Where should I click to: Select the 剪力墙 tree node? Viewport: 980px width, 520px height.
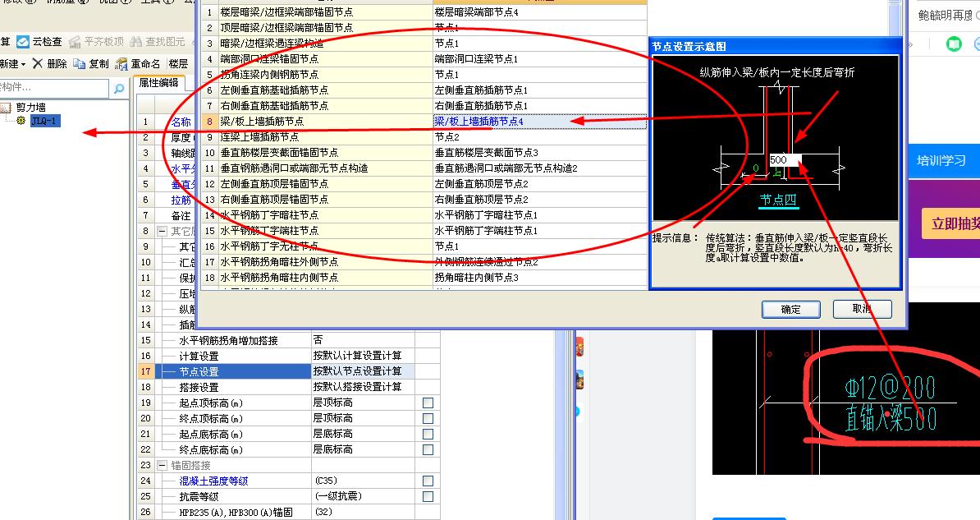pyautogui.click(x=30, y=107)
